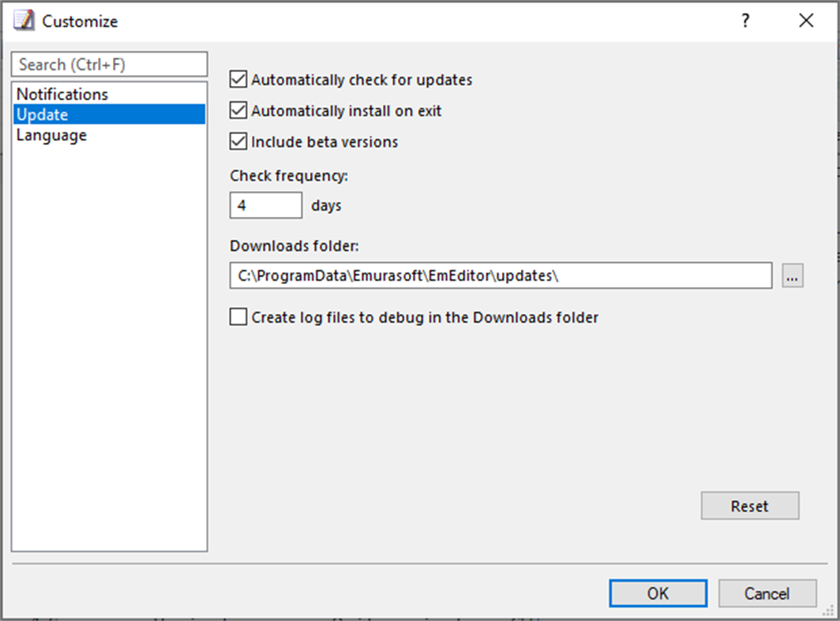
Task: Close the Customize dialog
Action: coord(806,21)
